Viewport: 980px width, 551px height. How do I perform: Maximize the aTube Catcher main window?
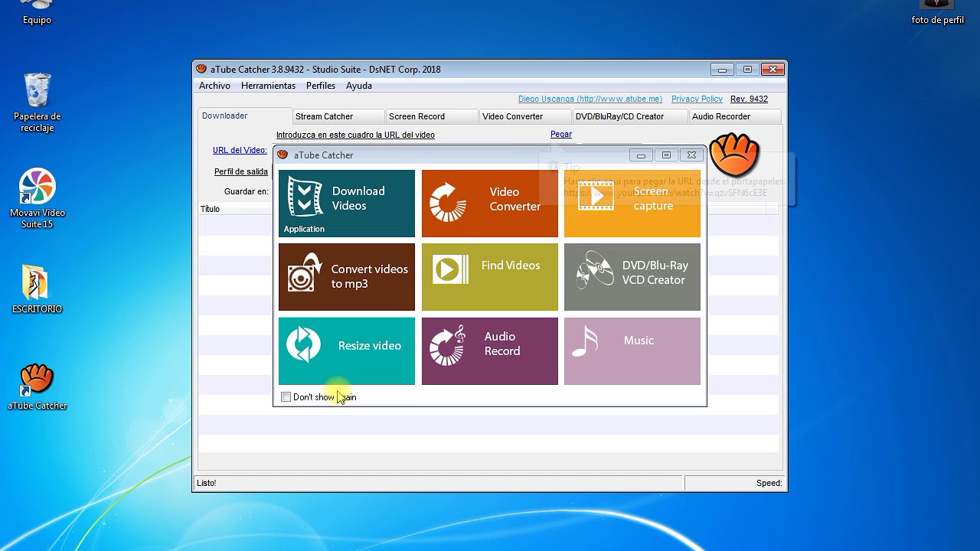click(747, 70)
